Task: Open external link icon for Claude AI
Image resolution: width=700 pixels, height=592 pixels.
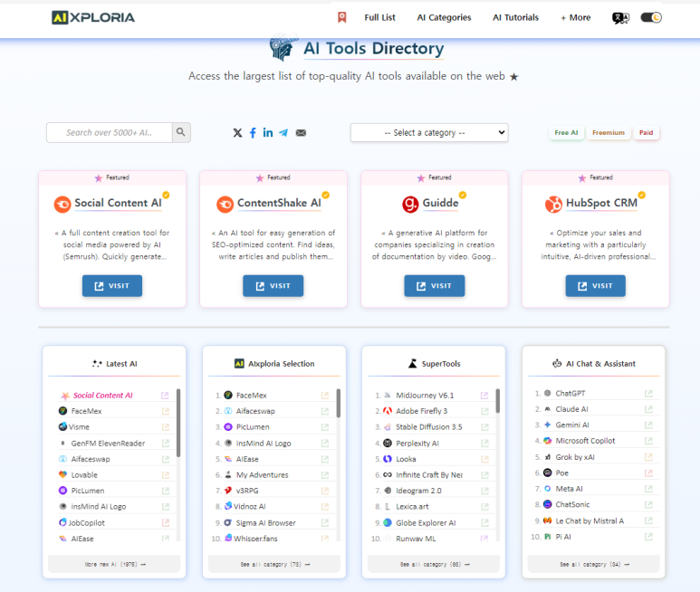Action: (648, 409)
